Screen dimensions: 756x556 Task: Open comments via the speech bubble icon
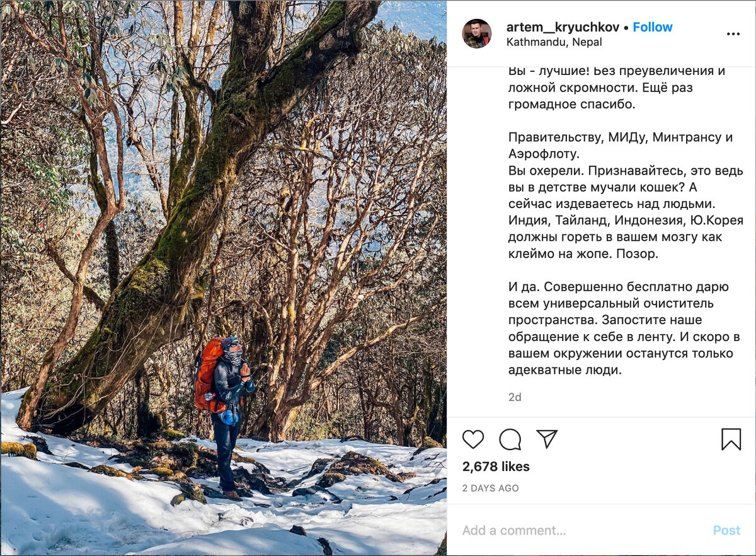[x=510, y=439]
